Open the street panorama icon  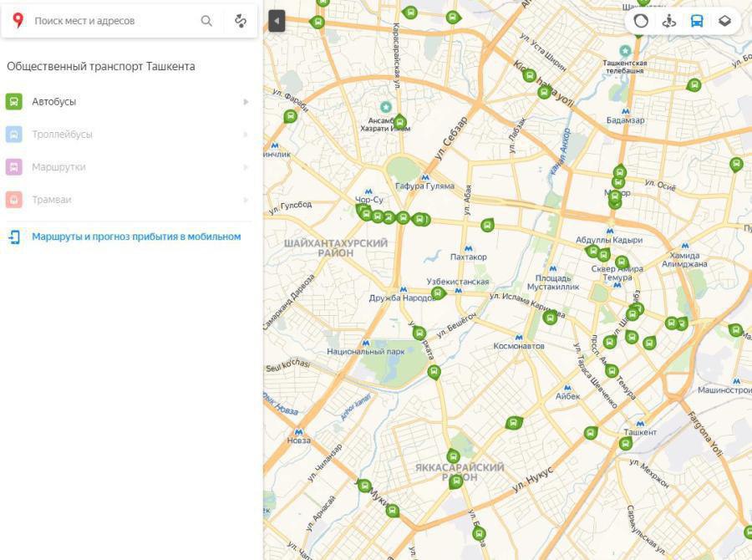pos(668,21)
